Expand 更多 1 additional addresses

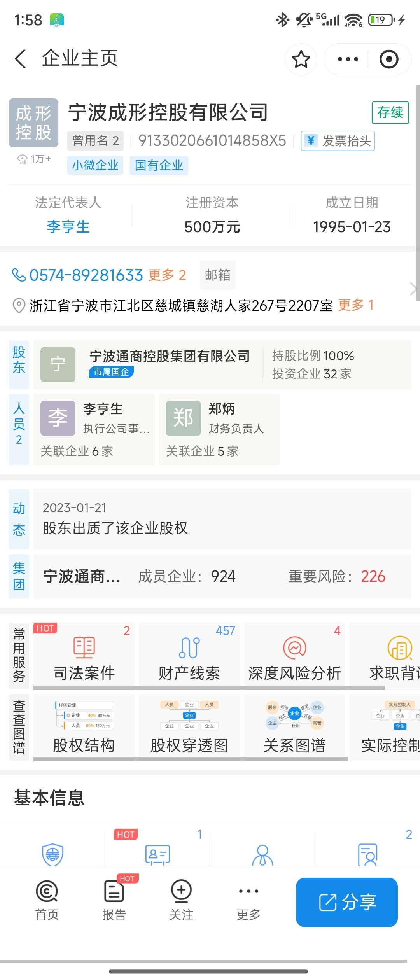click(356, 305)
